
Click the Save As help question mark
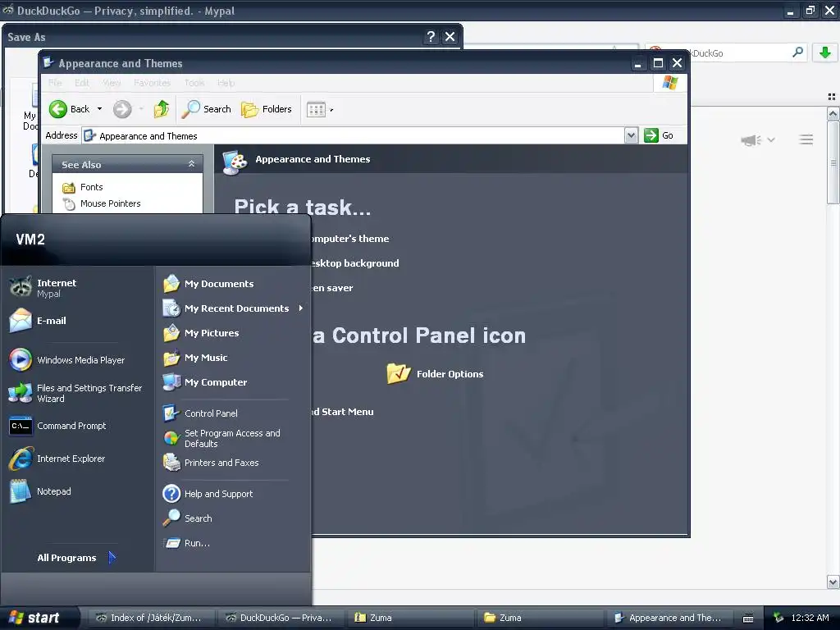tap(431, 36)
